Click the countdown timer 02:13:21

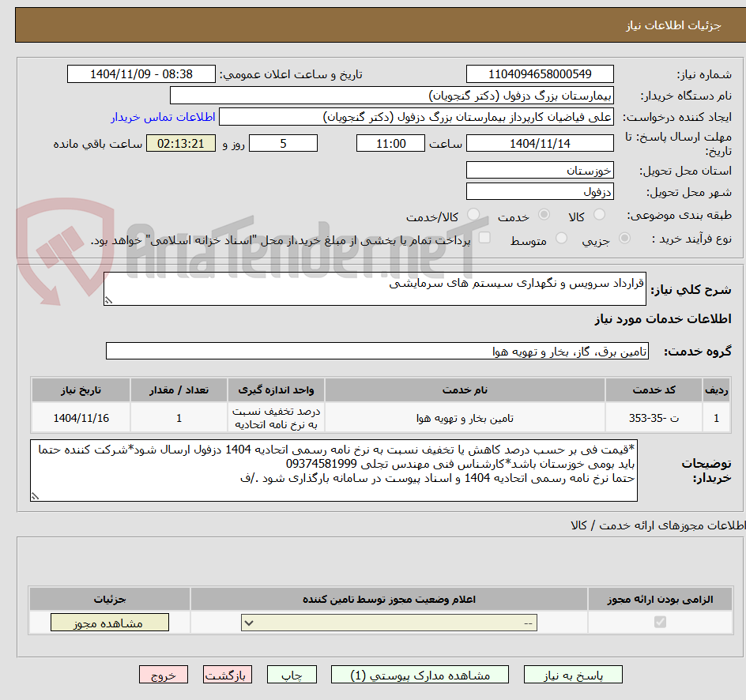point(181,143)
